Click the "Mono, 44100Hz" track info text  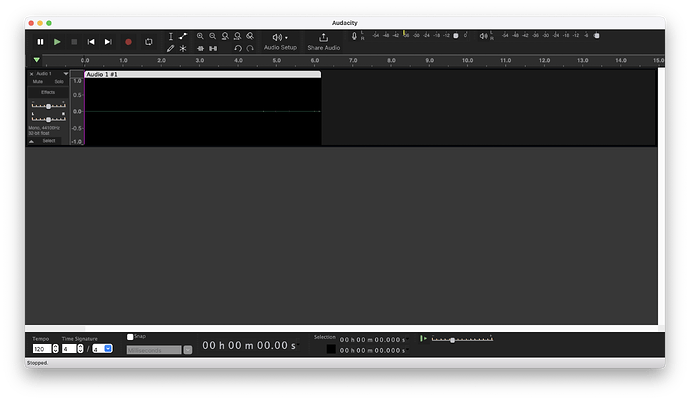44,128
